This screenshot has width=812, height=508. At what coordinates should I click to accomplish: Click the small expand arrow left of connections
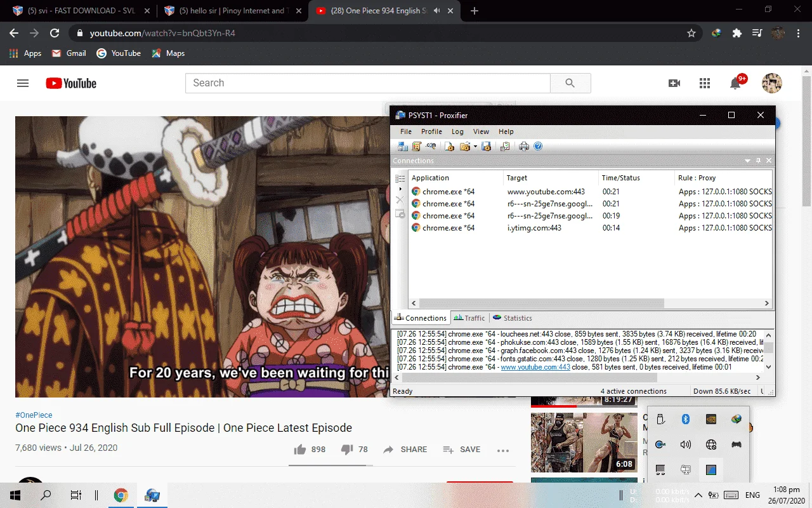(x=400, y=189)
